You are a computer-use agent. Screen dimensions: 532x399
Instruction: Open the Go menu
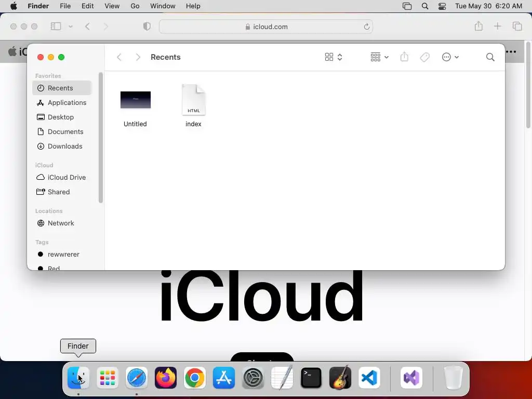(x=135, y=6)
